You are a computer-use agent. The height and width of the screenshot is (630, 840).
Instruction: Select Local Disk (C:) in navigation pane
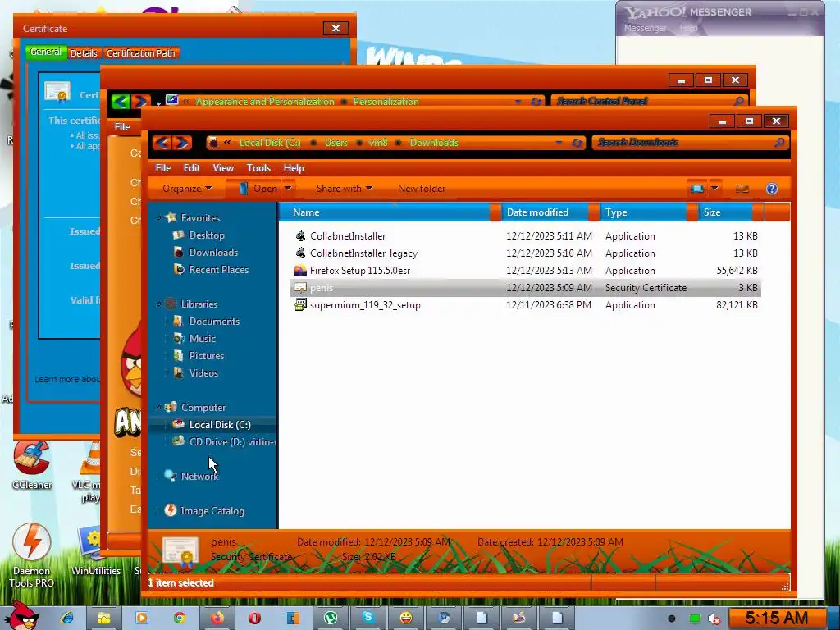coord(220,425)
